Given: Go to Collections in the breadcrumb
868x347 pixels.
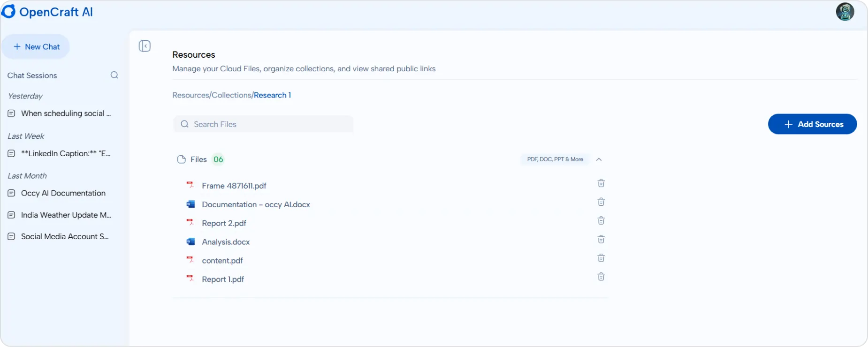Looking at the screenshot, I should tap(231, 95).
